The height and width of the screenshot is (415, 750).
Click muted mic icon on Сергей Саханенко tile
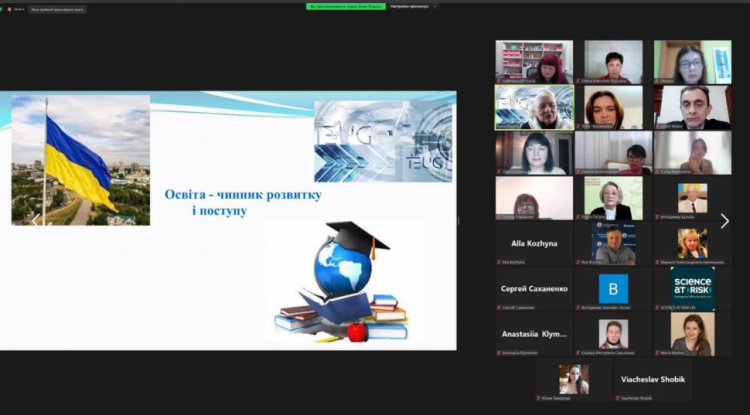coord(499,307)
